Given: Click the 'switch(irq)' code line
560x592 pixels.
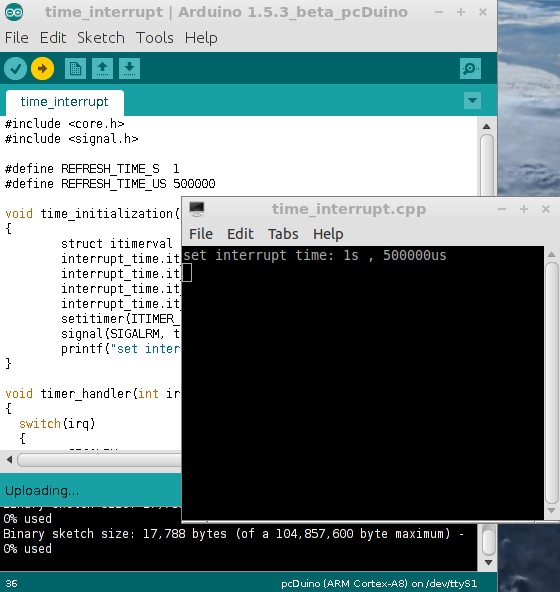Looking at the screenshot, I should [x=57, y=424].
